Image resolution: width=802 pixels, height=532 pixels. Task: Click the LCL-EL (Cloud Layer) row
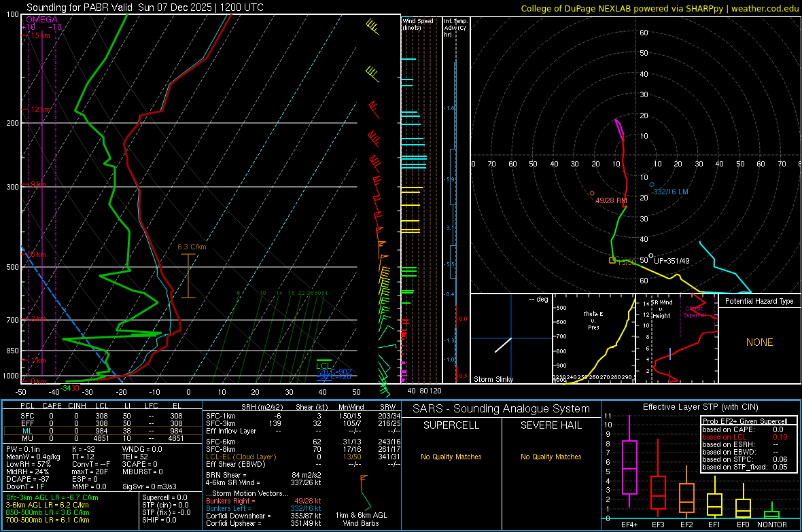tap(303, 457)
